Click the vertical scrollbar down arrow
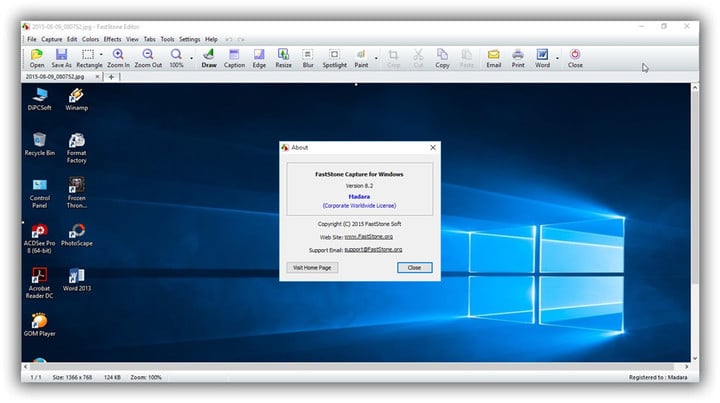This screenshot has height=403, width=720. (695, 358)
